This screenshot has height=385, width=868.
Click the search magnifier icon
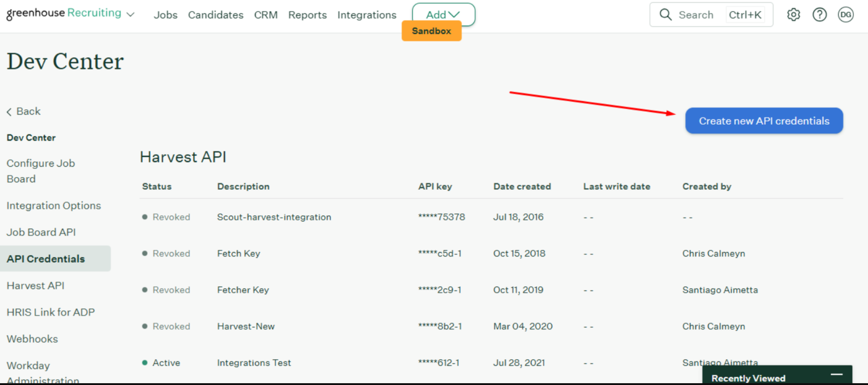click(665, 14)
